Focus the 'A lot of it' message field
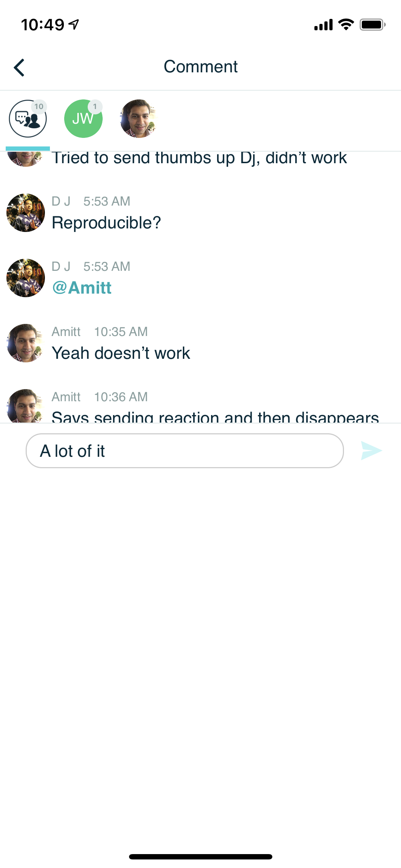 185,451
